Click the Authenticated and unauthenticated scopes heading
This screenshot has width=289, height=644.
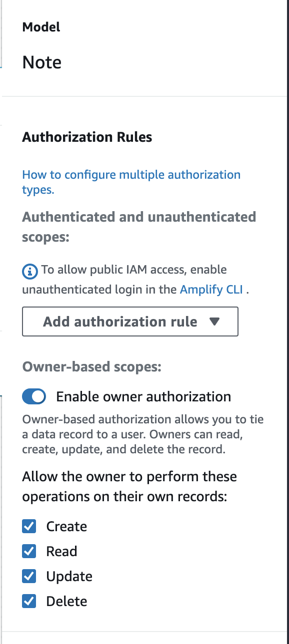click(x=139, y=227)
